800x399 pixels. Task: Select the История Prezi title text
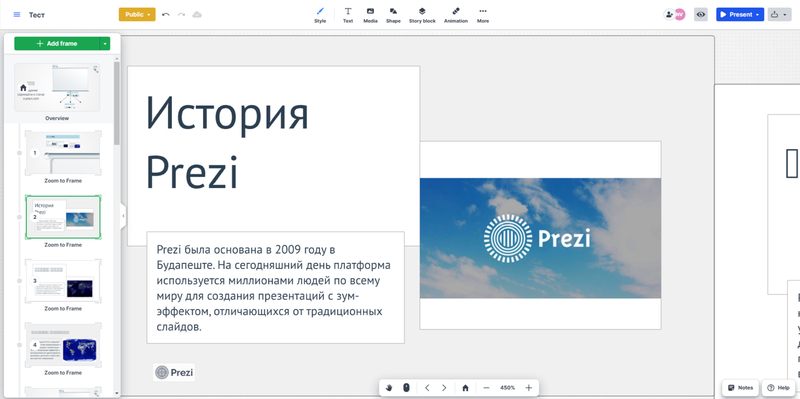(x=227, y=142)
